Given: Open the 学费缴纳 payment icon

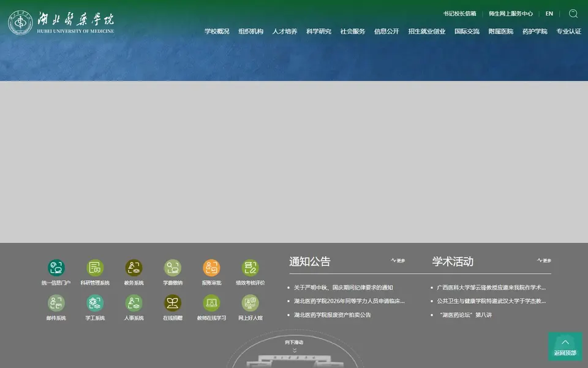Looking at the screenshot, I should pos(173,268).
